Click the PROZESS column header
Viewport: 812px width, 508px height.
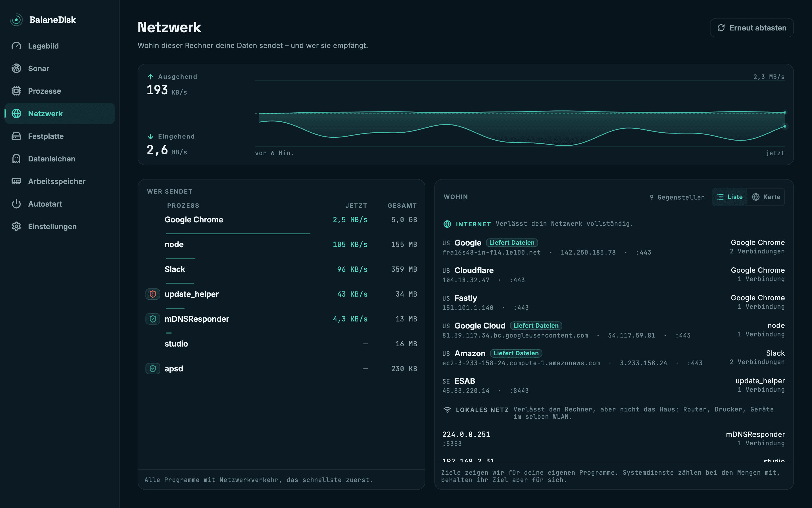[183, 205]
